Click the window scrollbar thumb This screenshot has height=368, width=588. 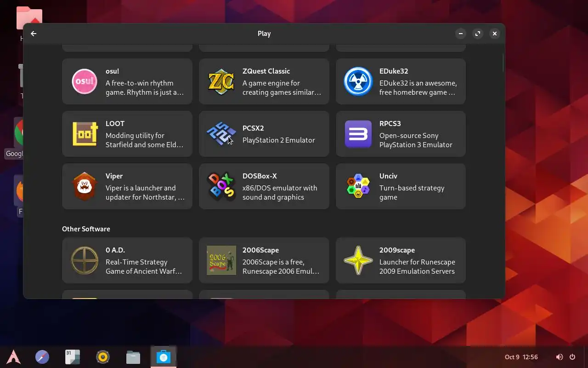click(x=503, y=63)
